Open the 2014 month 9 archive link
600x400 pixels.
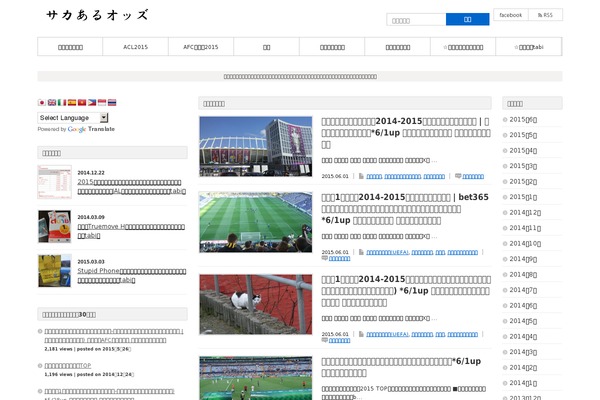[523, 259]
